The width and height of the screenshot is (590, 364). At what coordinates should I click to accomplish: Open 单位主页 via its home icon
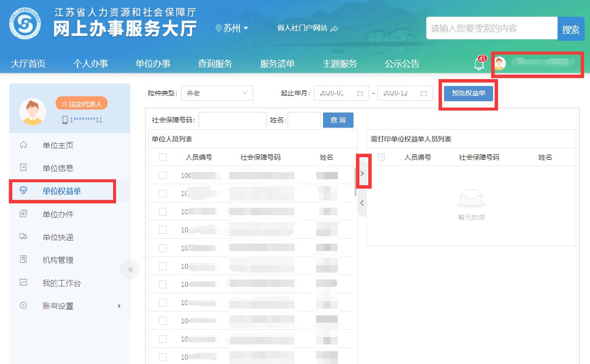[23, 145]
